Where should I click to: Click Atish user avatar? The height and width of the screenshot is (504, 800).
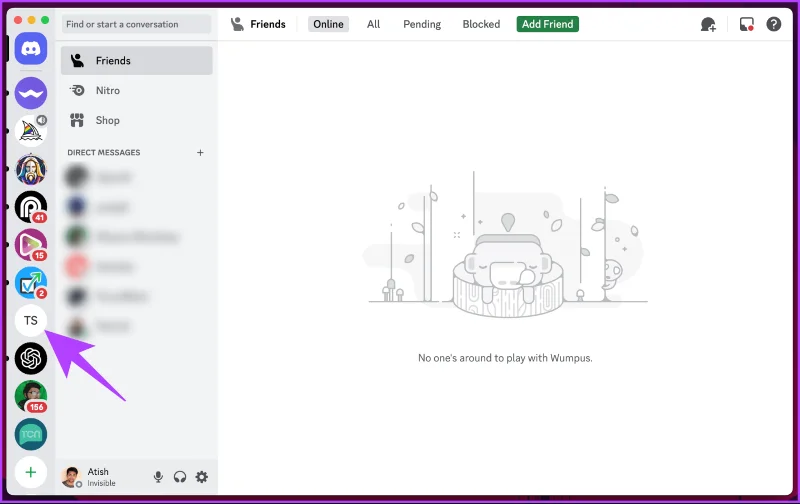(x=71, y=477)
